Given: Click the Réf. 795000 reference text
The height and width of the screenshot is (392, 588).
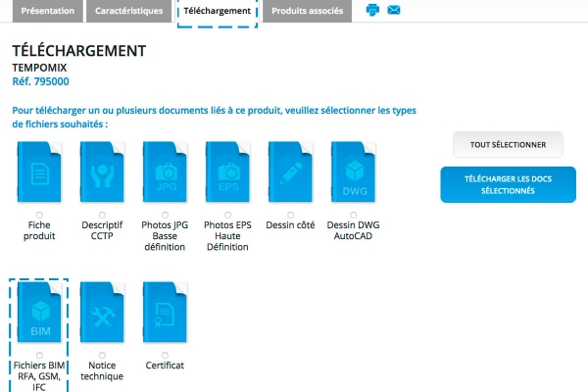Looking at the screenshot, I should point(40,81).
